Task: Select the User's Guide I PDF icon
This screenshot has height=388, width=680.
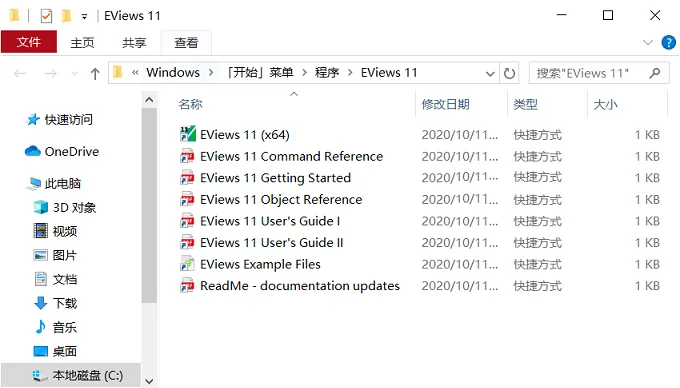Action: 187,221
